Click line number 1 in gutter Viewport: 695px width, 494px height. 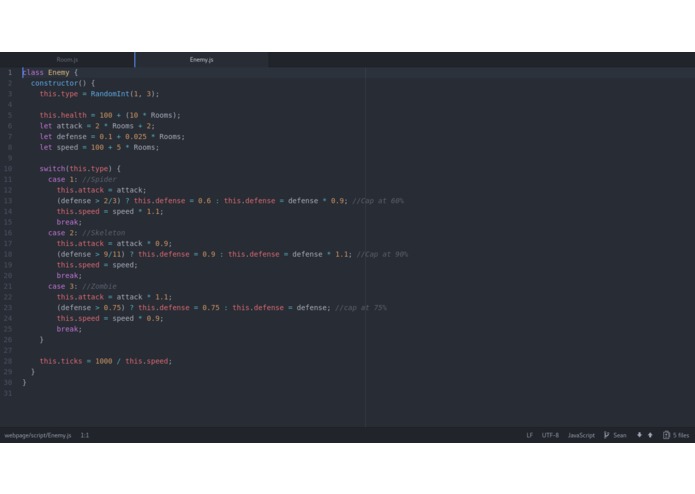coord(10,72)
